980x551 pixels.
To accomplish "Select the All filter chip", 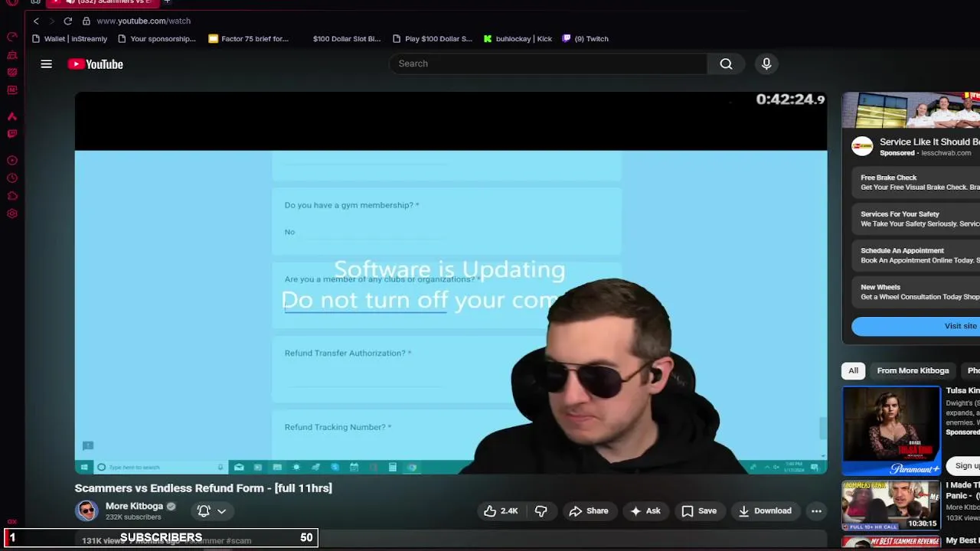I will click(x=853, y=370).
